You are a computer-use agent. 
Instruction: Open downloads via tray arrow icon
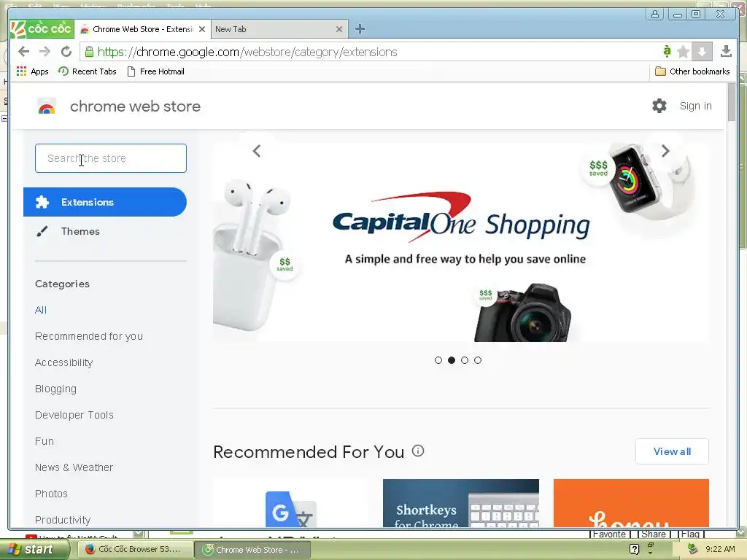tap(726, 51)
